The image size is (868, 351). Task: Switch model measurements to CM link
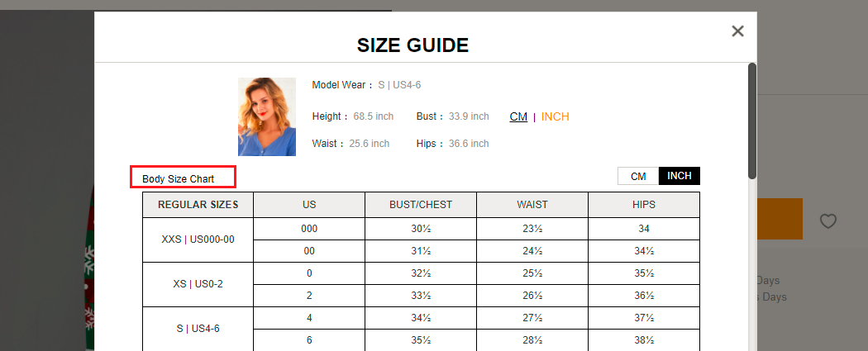[x=518, y=116]
